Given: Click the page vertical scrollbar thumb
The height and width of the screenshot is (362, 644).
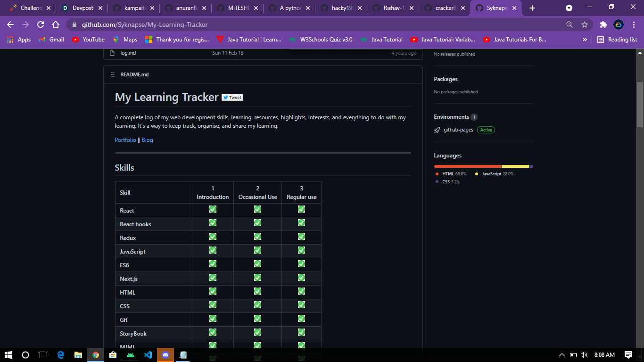Looking at the screenshot, I should click(640, 105).
